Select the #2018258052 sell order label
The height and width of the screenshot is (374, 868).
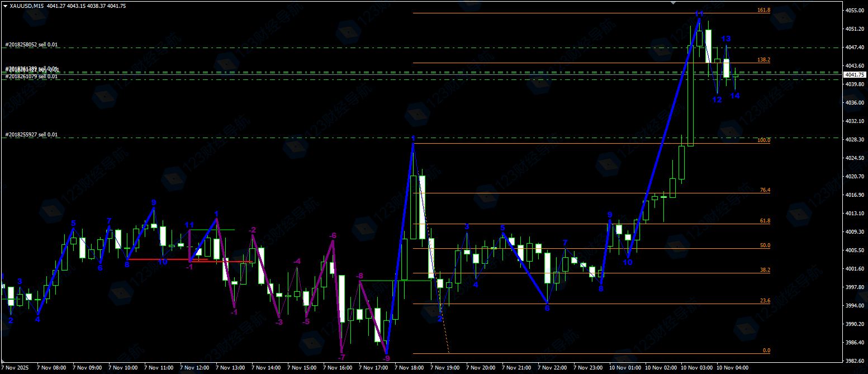tap(31, 45)
